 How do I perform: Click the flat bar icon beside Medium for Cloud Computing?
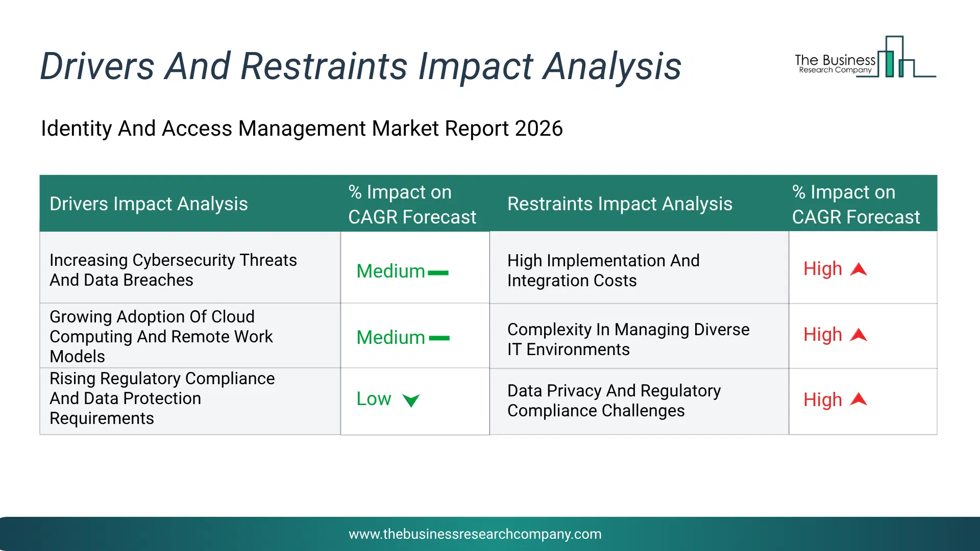439,338
